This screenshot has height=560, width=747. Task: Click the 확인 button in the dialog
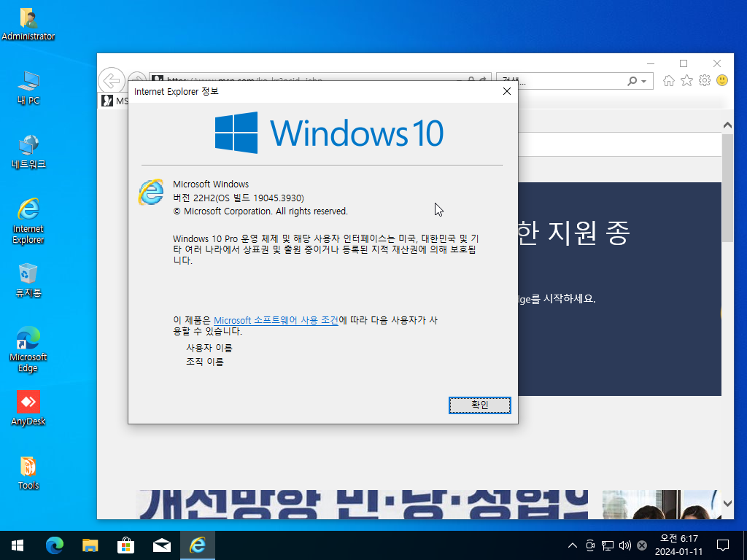[x=480, y=405]
